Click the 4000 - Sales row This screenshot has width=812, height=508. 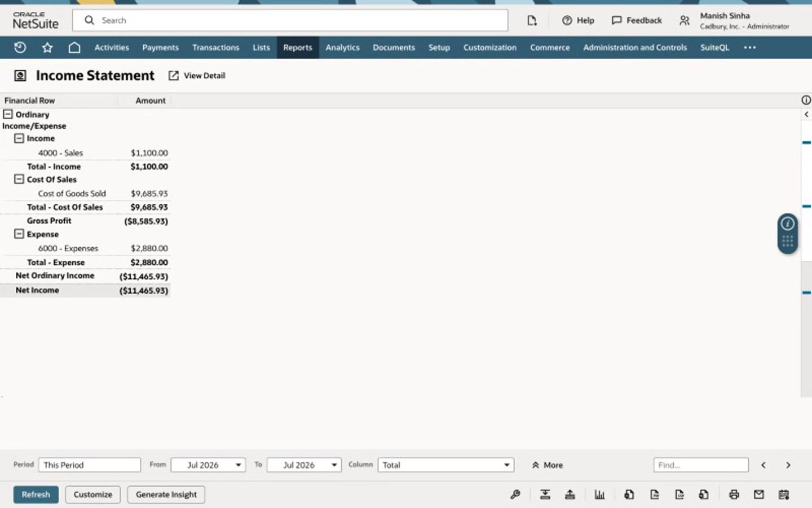(85, 153)
